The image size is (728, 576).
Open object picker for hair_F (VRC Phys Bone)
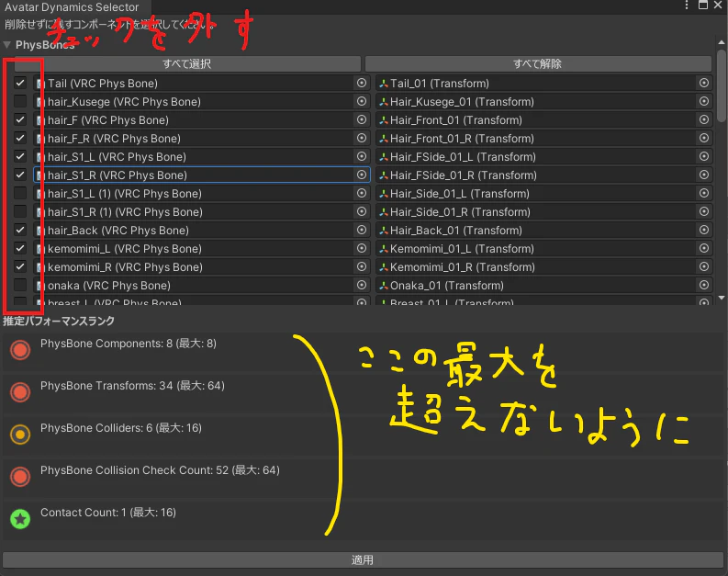362,119
